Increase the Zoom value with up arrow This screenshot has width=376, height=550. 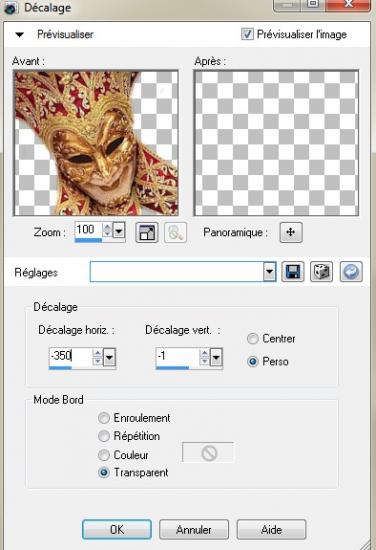107,227
